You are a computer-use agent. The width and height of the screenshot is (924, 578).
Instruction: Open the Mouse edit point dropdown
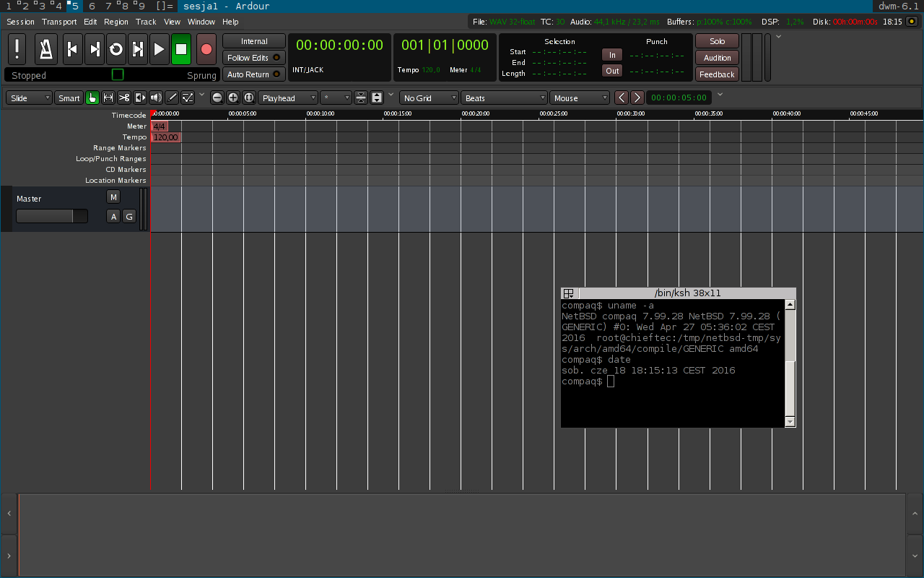click(x=580, y=98)
